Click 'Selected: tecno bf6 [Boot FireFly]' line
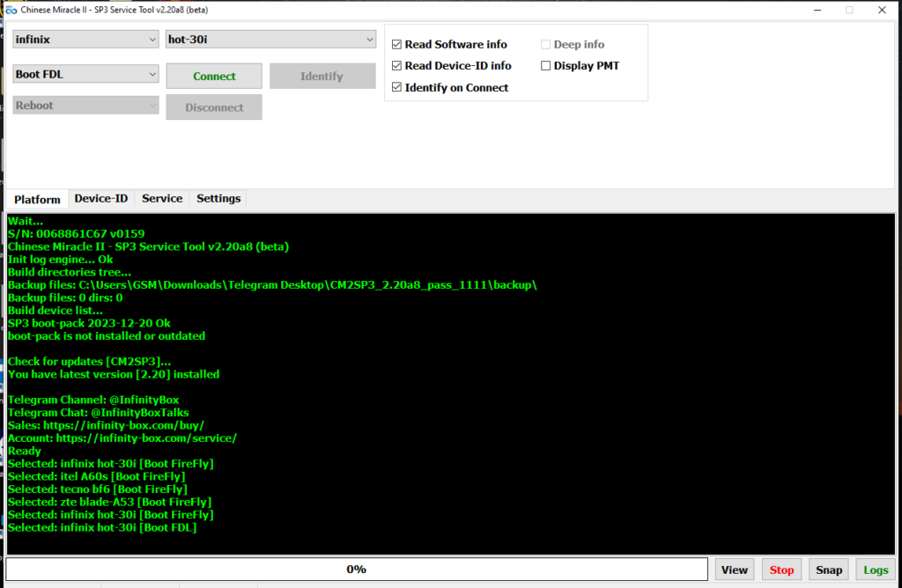Image resolution: width=902 pixels, height=588 pixels. pyautogui.click(x=98, y=489)
